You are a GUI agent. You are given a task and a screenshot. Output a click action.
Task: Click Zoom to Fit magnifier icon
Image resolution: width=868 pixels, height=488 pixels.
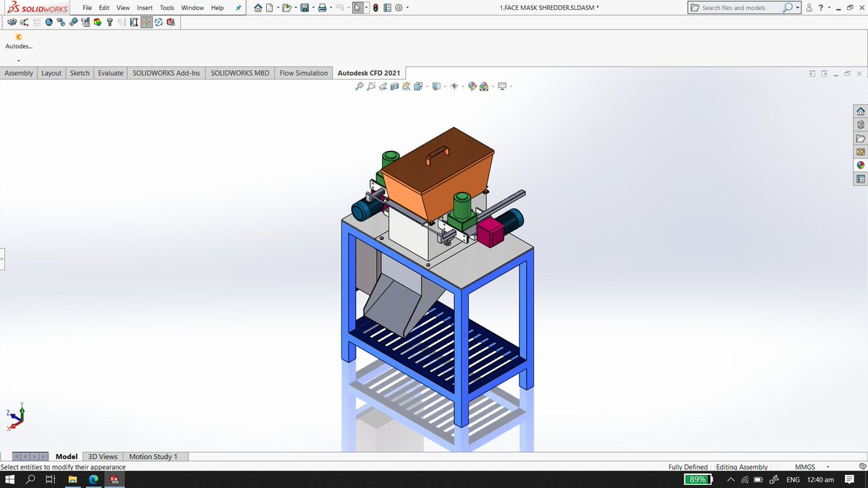(359, 87)
